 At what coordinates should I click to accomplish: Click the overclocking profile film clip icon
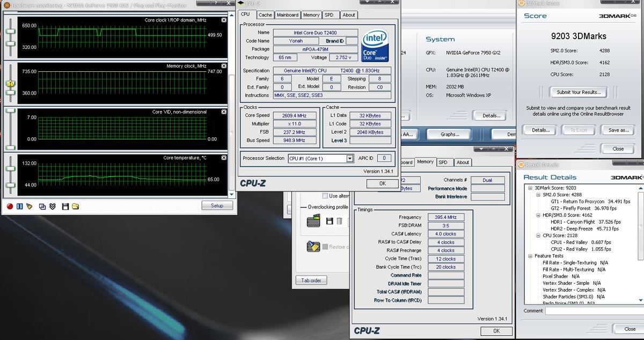pyautogui.click(x=313, y=220)
